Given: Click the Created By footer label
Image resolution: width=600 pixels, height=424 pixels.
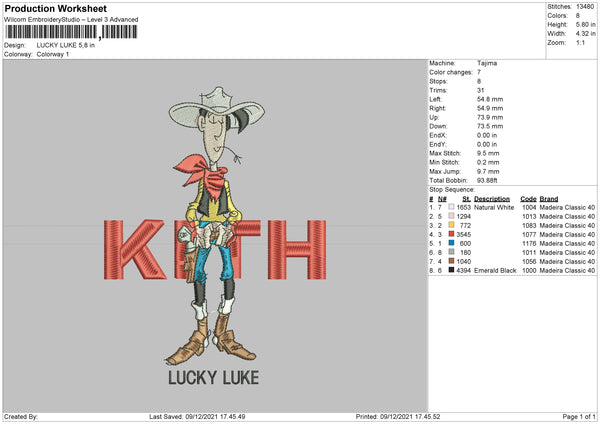Looking at the screenshot, I should (x=21, y=417).
